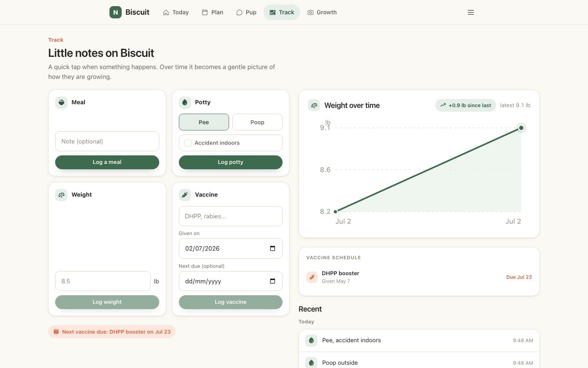Check the Accident indoors checkbox
588x368 pixels.
[x=188, y=143]
